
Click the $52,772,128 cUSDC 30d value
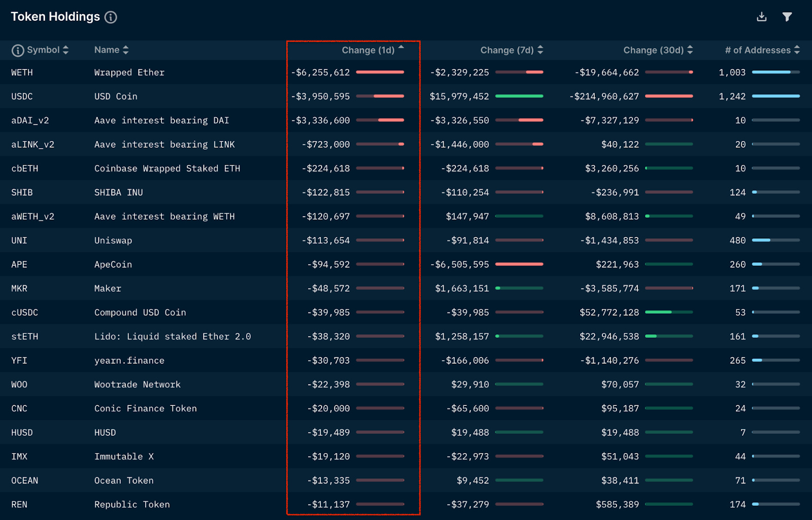[x=609, y=313]
